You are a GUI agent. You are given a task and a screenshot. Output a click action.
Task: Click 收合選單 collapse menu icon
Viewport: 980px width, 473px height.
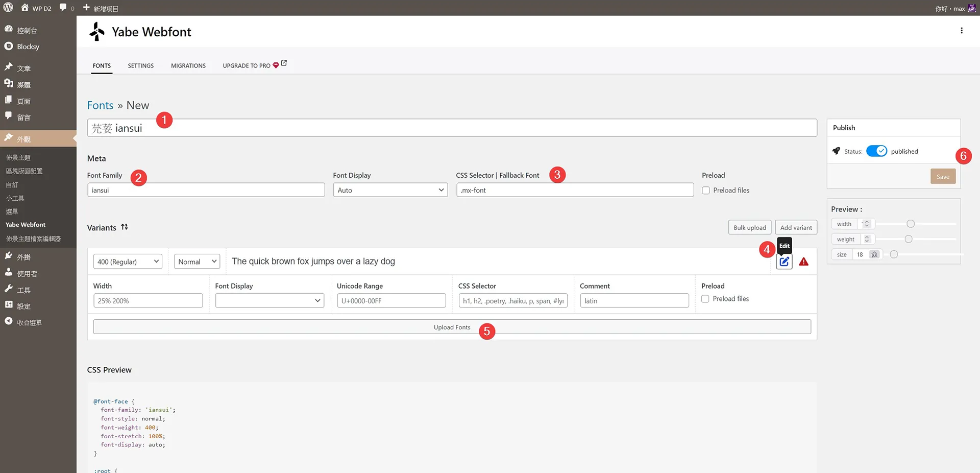click(x=9, y=321)
